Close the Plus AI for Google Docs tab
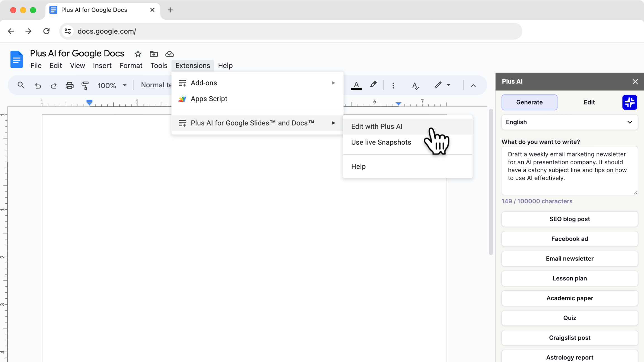 152,10
